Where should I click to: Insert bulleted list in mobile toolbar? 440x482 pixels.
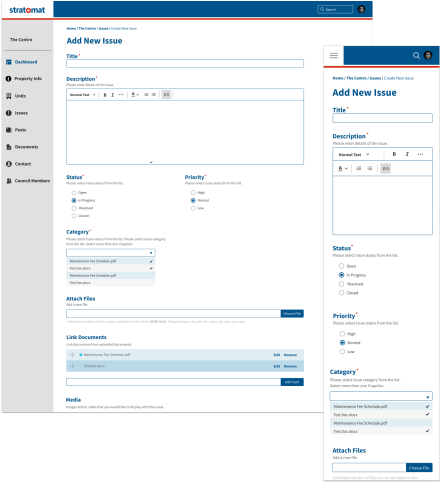359,168
